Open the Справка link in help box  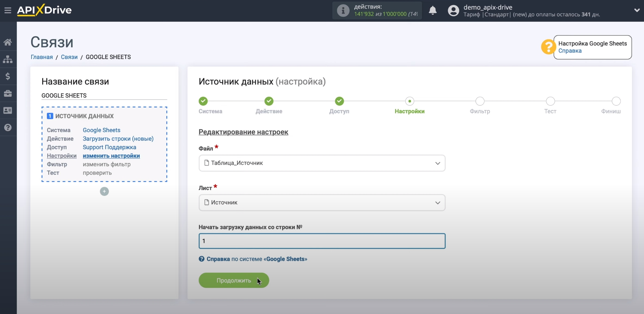point(570,51)
